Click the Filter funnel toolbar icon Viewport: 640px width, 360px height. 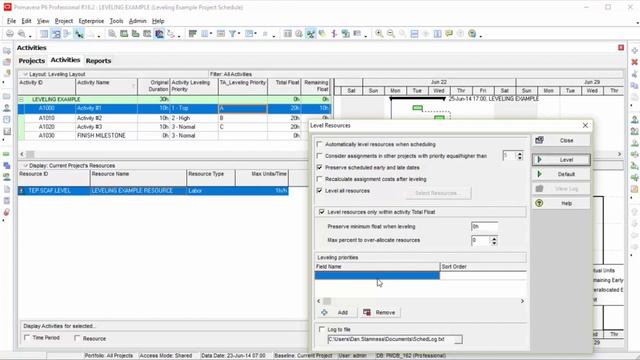[x=232, y=34]
